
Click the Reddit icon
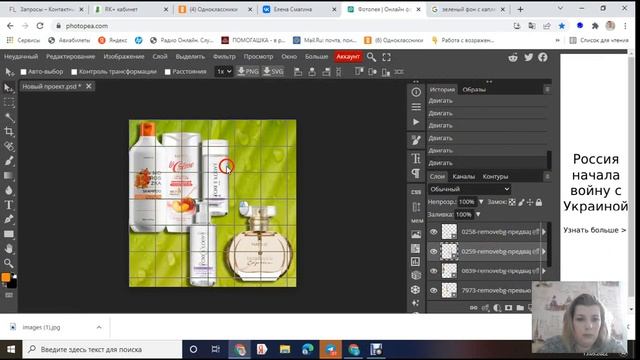[513, 57]
